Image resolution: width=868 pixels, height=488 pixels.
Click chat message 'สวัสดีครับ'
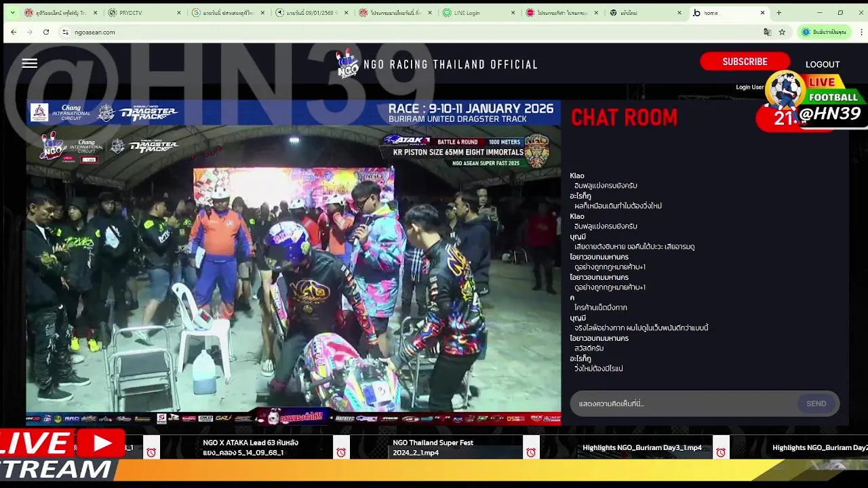(589, 348)
